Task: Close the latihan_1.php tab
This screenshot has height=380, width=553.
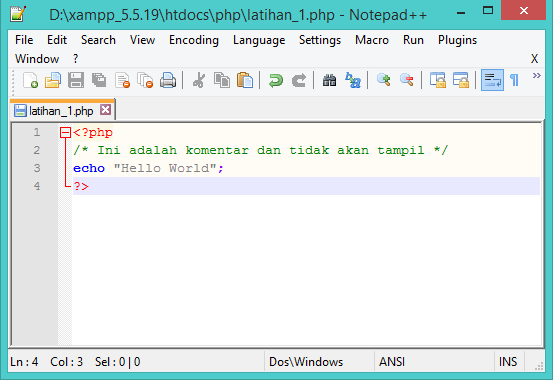Action: tap(105, 110)
